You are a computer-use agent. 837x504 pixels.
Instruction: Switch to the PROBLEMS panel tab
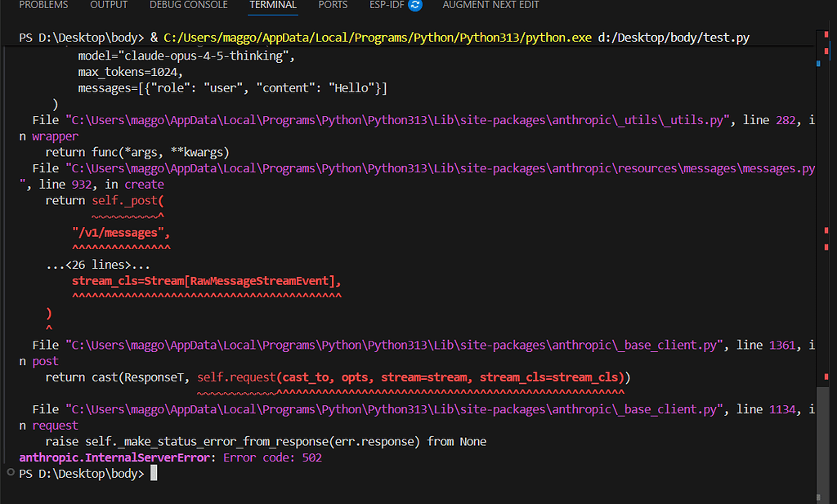(43, 6)
